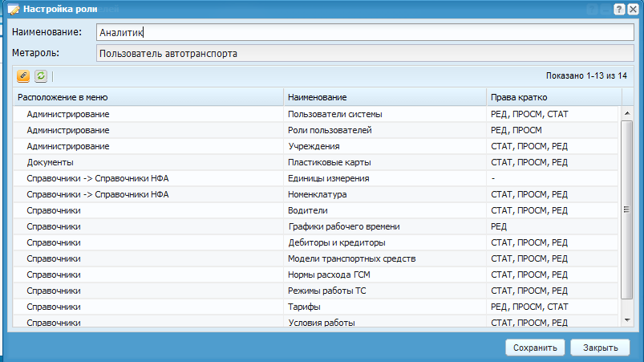Click the vertical scrollbar thumb
The width and height of the screenshot is (644, 362).
[x=626, y=209]
